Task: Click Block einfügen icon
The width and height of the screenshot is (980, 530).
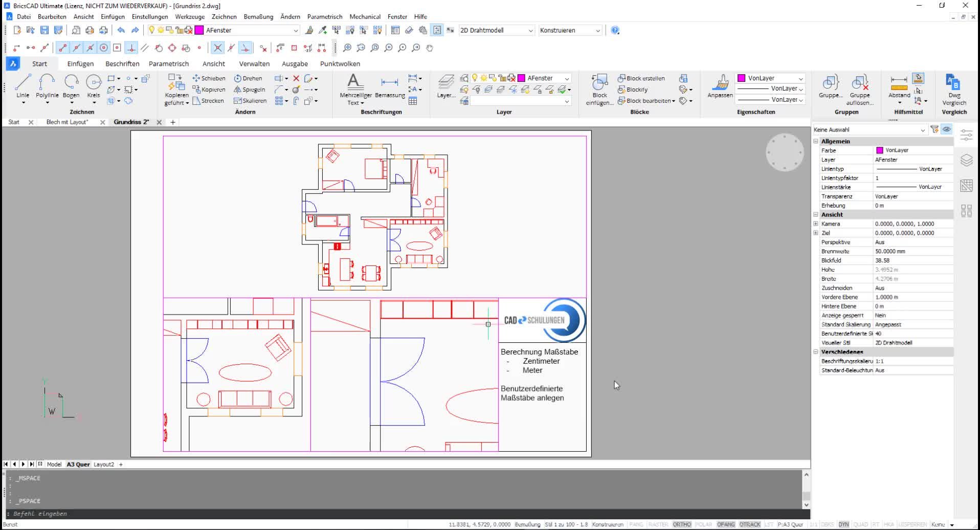Action: coord(599,90)
